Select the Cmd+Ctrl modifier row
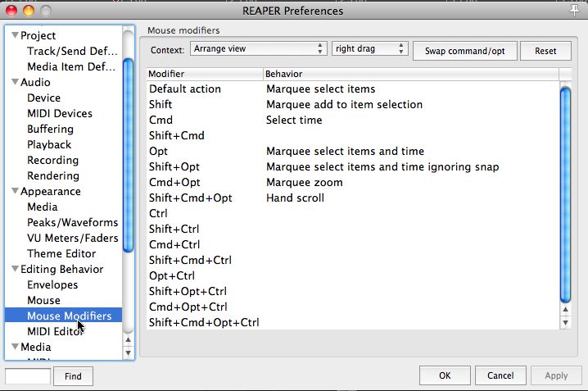The image size is (588, 391). click(x=353, y=244)
